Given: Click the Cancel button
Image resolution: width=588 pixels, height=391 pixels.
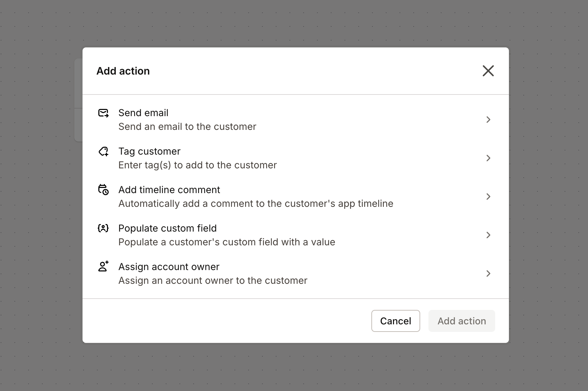Looking at the screenshot, I should pyautogui.click(x=395, y=321).
